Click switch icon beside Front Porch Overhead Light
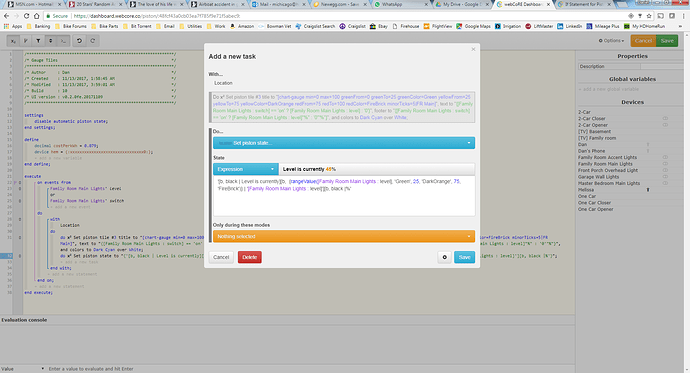Image resolution: width=690 pixels, height=373 pixels. pyautogui.click(x=665, y=170)
